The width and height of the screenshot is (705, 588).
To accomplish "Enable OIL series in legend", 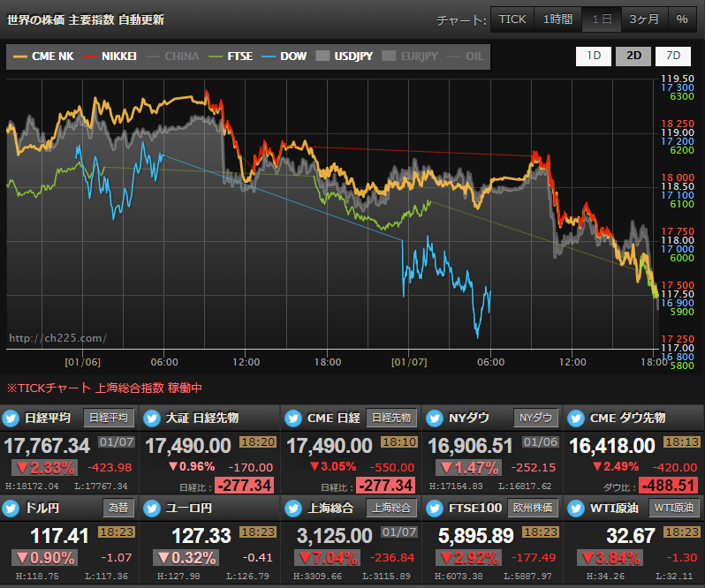I will point(466,57).
